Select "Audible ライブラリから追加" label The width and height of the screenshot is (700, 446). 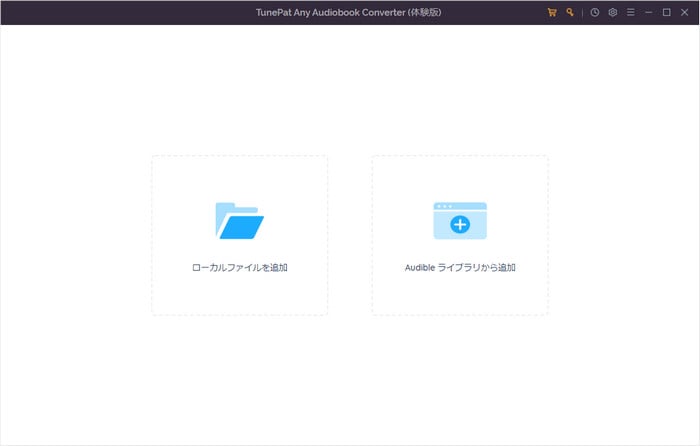click(x=460, y=267)
